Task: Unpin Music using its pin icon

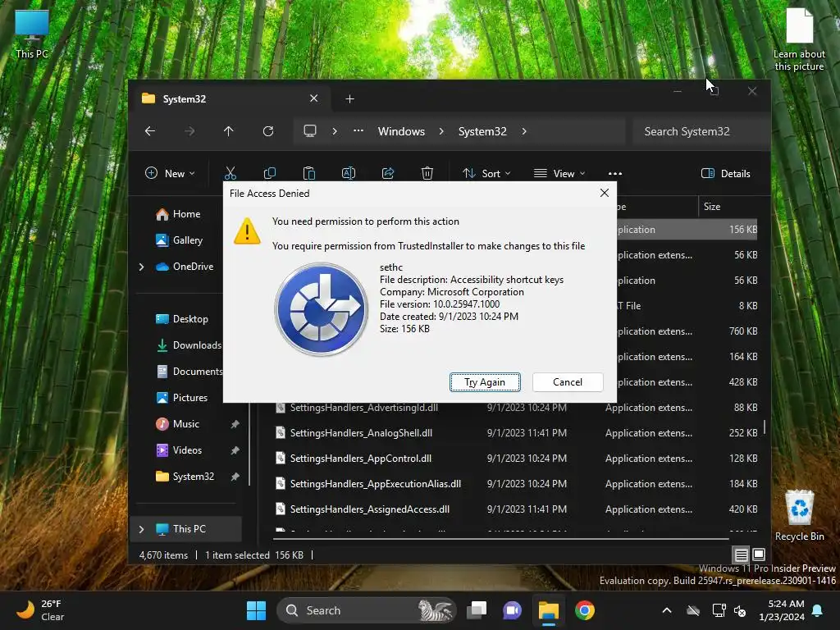Action: click(x=235, y=424)
